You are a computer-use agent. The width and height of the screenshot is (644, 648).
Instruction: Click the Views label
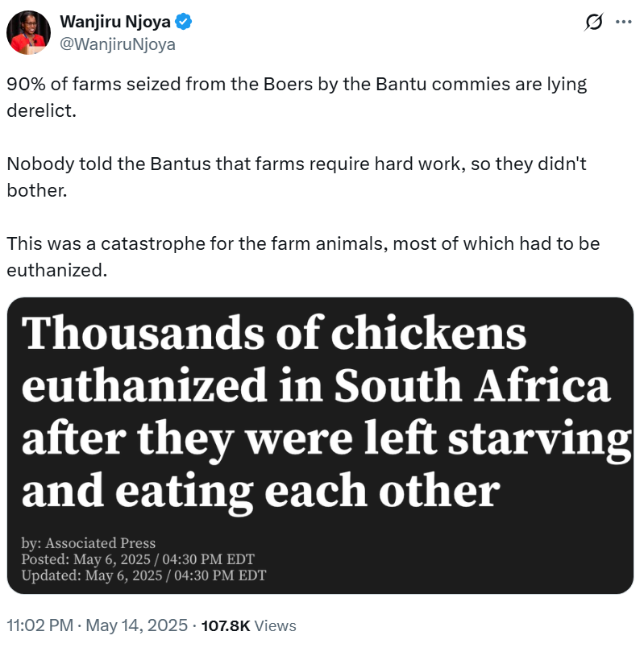click(276, 625)
